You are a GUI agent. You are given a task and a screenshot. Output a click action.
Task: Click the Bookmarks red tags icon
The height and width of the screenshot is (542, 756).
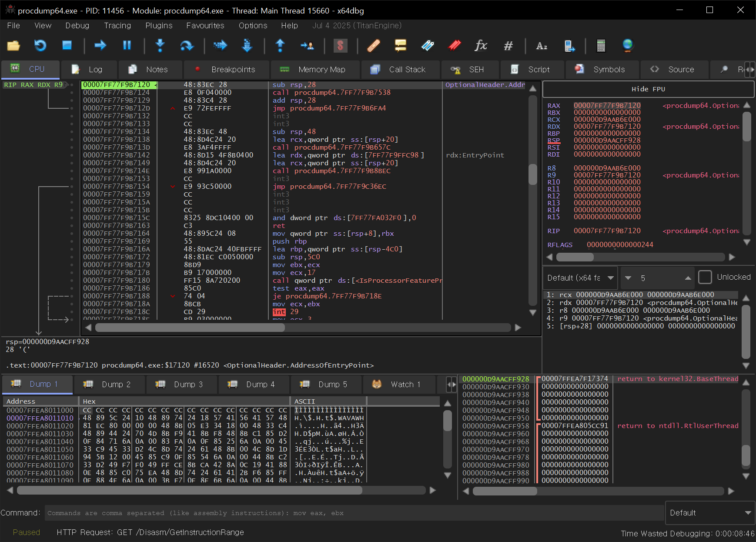pyautogui.click(x=455, y=45)
